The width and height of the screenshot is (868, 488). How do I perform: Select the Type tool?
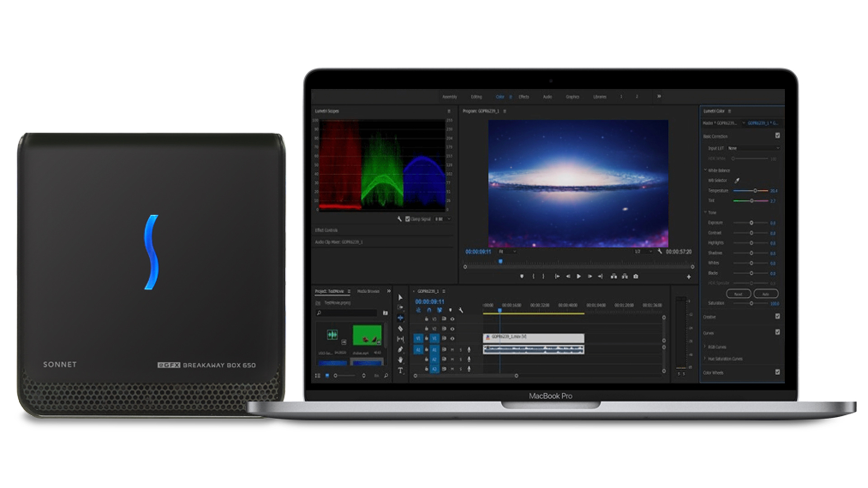click(x=400, y=371)
